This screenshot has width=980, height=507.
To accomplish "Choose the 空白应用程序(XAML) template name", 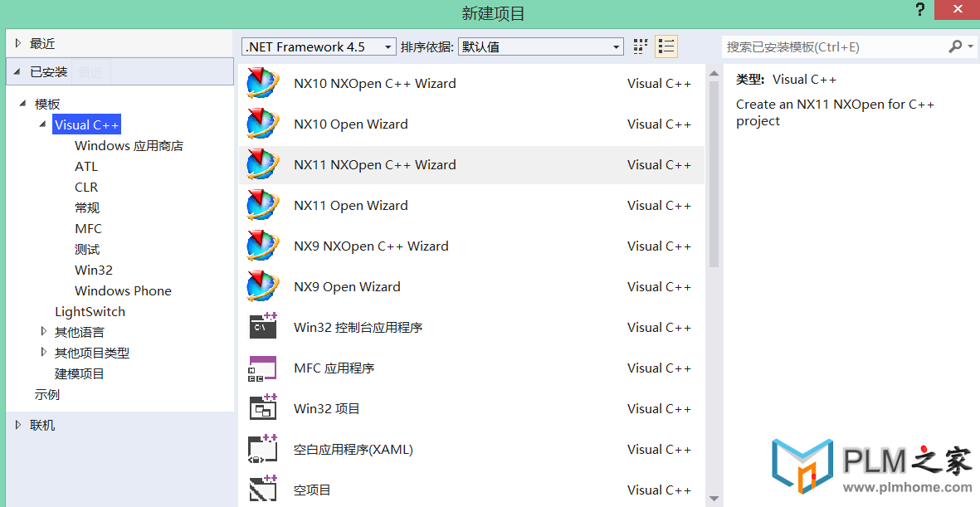I will (x=353, y=449).
